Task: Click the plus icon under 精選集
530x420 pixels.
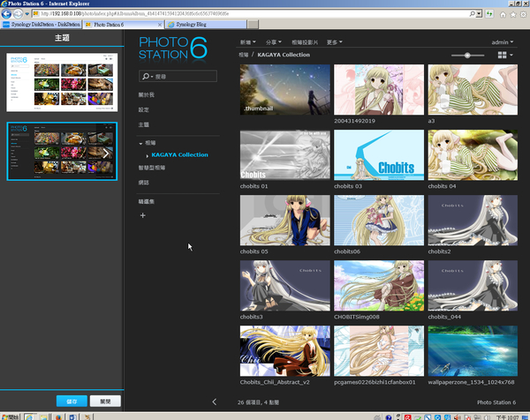Action: click(x=143, y=215)
